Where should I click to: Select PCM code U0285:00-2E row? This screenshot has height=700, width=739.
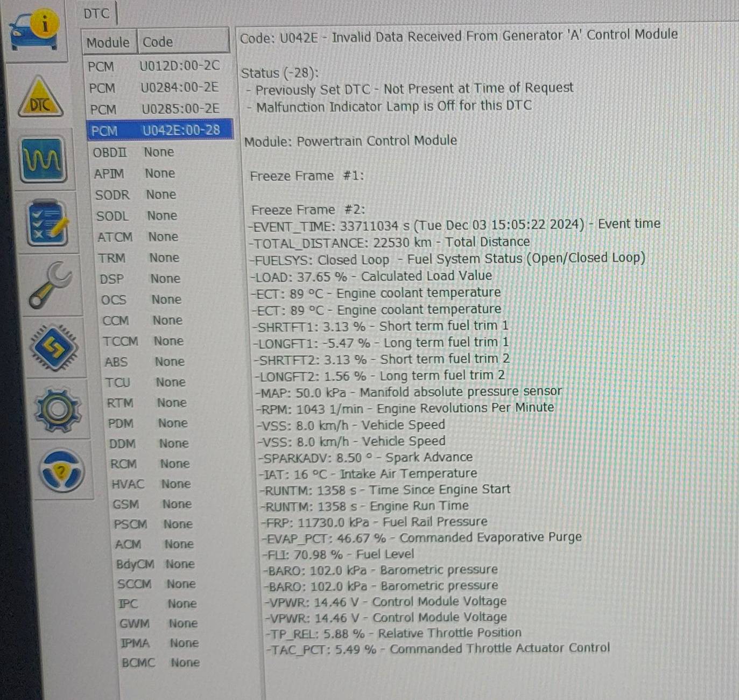[157, 109]
